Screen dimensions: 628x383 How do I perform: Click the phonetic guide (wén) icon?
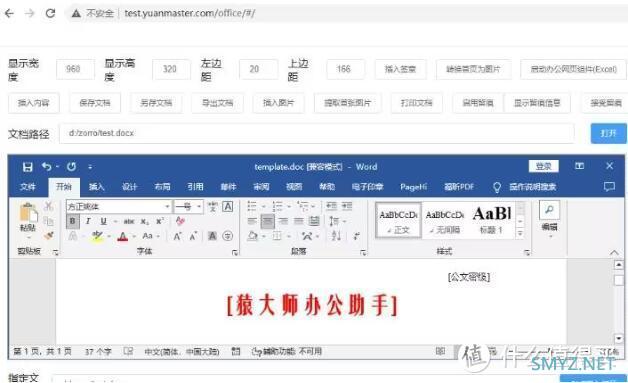point(213,207)
